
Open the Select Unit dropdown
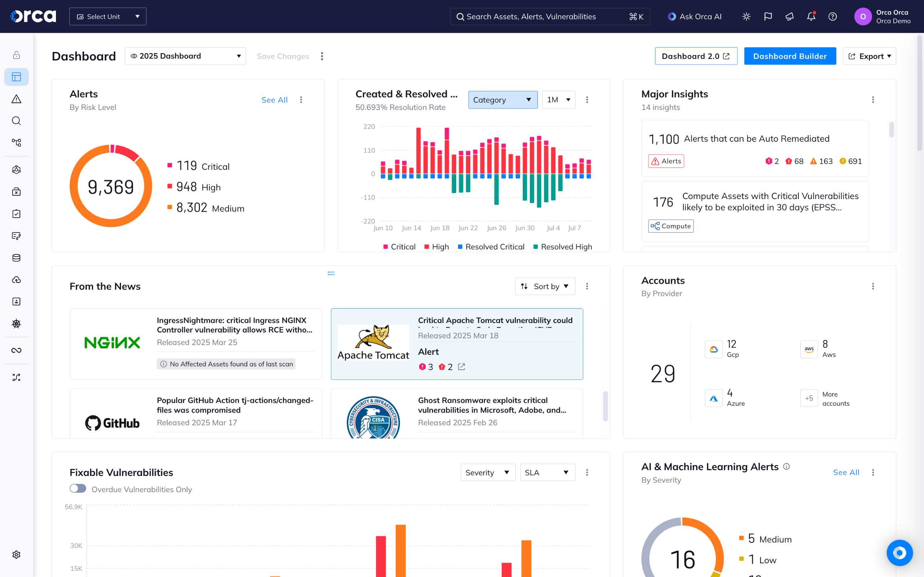tap(108, 17)
